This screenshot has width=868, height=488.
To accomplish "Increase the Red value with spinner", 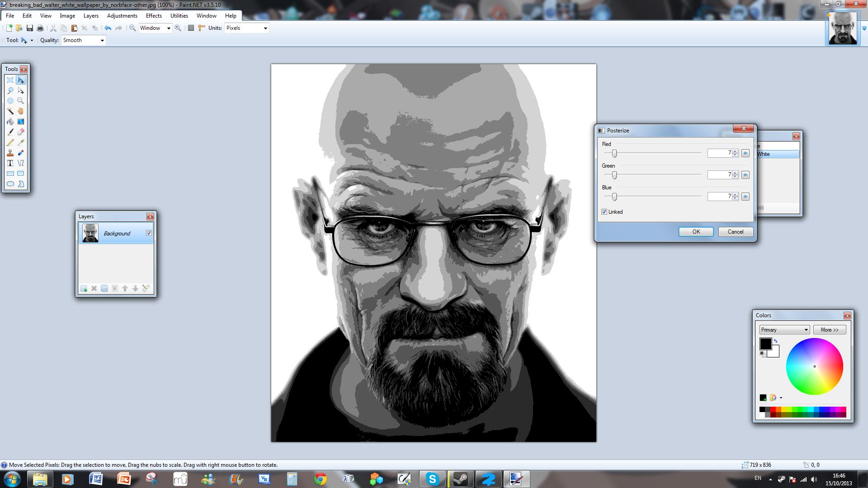I will (x=735, y=151).
